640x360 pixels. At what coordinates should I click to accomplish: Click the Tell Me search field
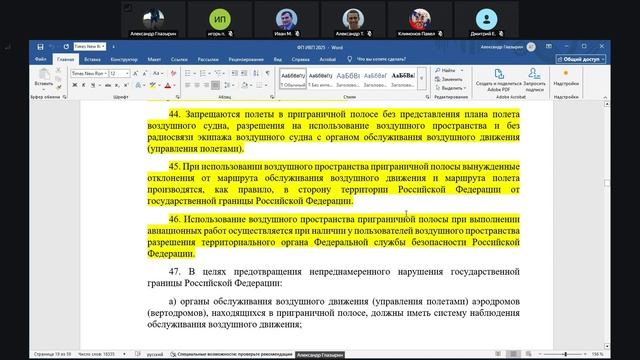[381, 59]
